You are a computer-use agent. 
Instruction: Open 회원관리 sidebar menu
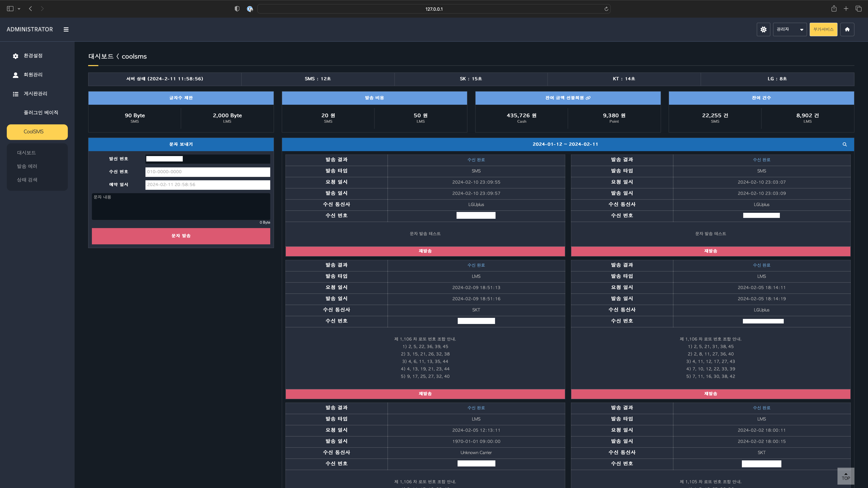(33, 75)
